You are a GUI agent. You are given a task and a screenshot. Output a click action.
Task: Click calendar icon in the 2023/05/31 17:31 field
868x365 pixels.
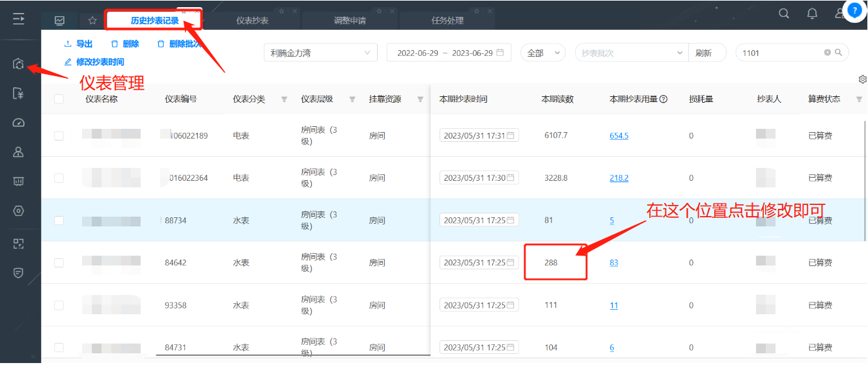511,135
